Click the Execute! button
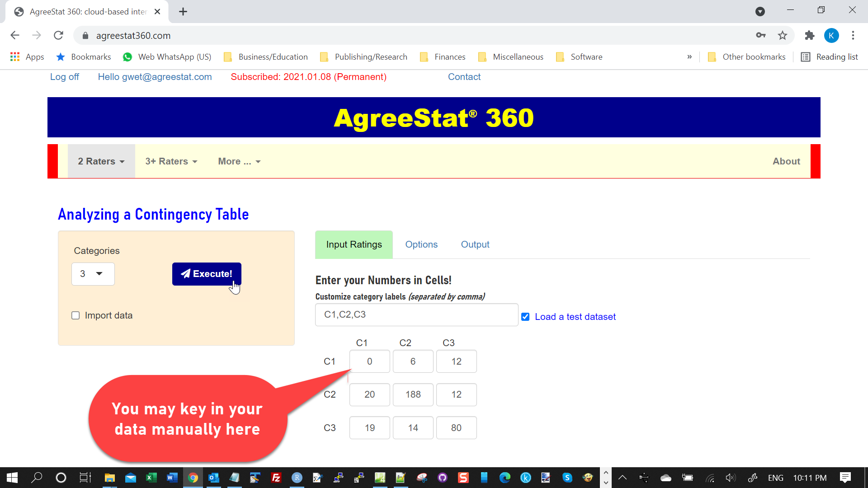Viewport: 868px width, 488px height. (x=207, y=274)
